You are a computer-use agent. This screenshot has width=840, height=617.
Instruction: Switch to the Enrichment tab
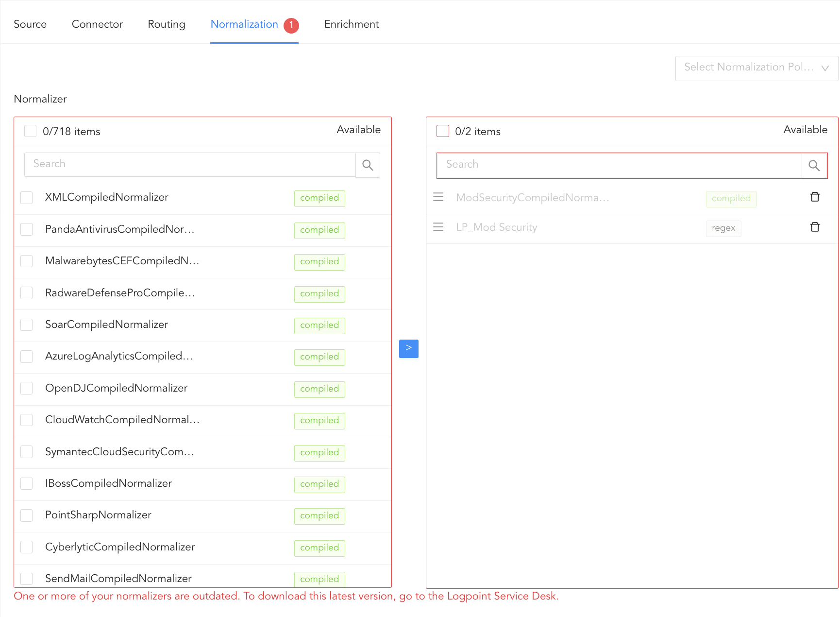coord(351,24)
